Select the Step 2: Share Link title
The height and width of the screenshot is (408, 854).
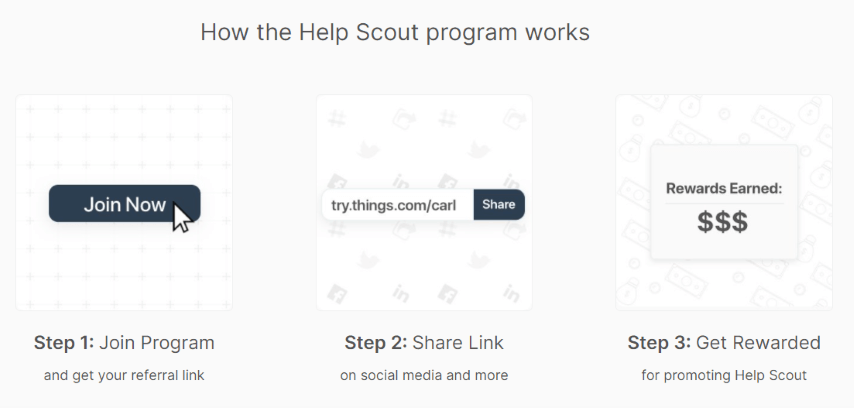pos(424,343)
